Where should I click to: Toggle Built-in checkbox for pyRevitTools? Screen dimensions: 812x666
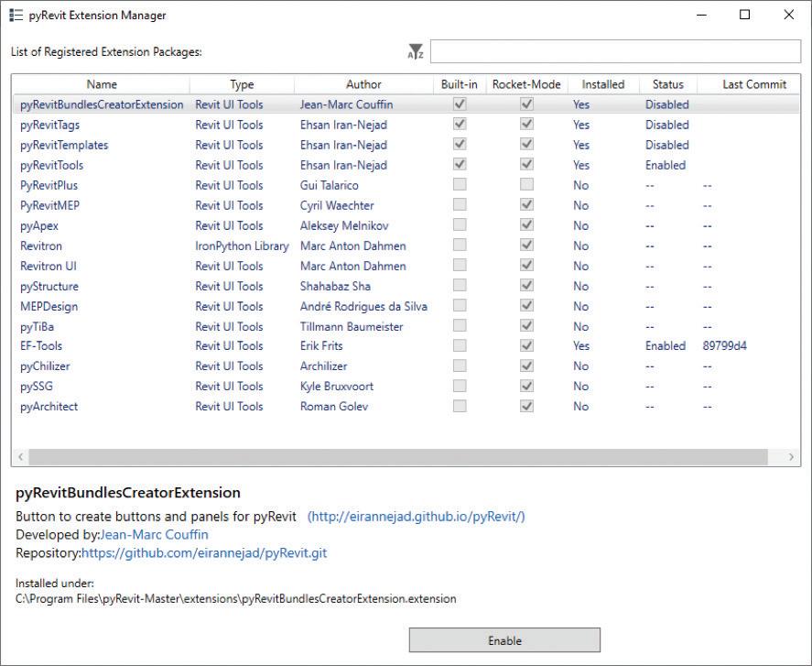[460, 164]
